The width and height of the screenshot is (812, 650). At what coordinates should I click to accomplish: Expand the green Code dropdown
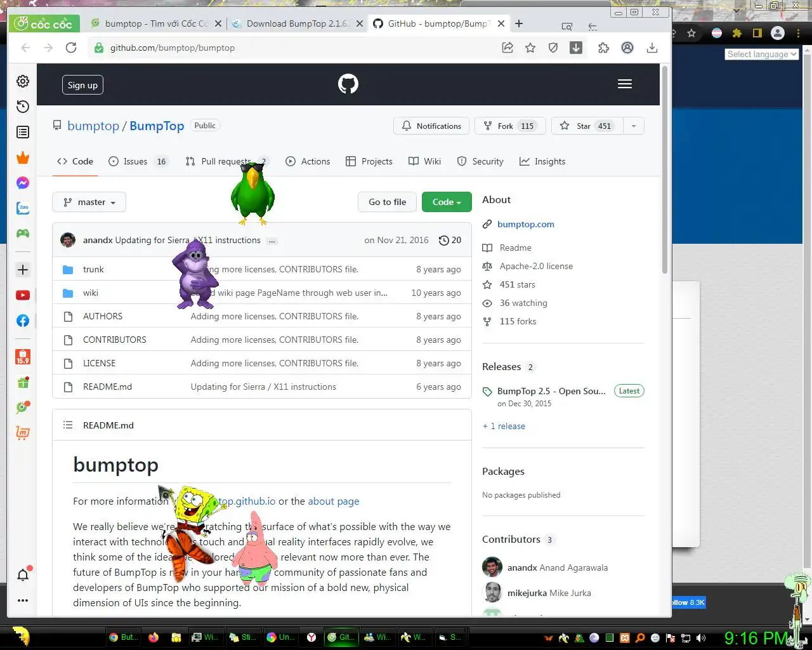447,202
